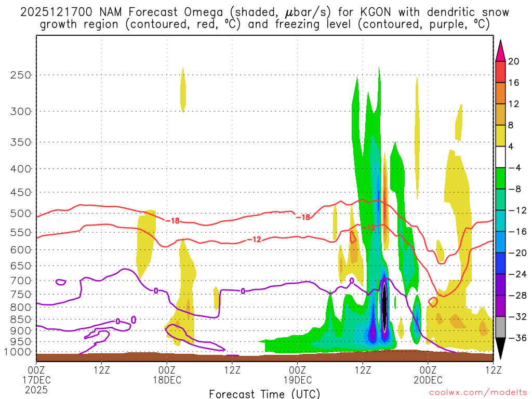Click the colorbar value label -20
This screenshot has height=399, width=532.
517,253
